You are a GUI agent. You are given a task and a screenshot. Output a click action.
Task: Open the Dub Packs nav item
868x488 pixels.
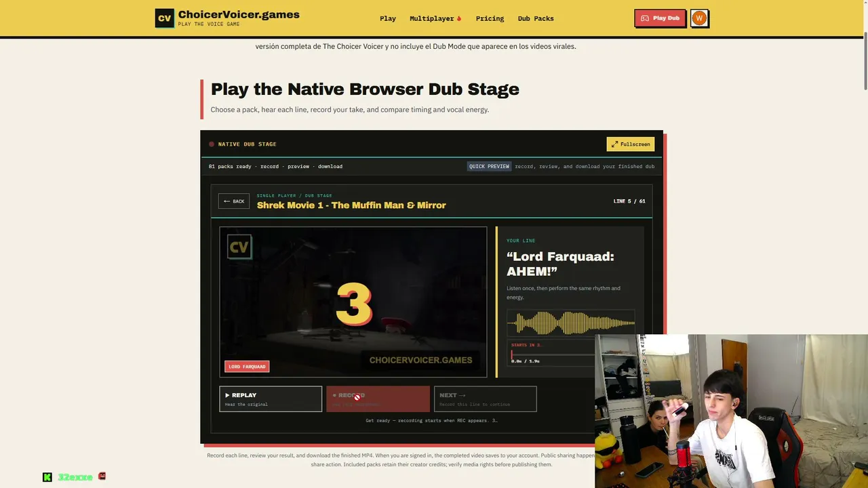[x=536, y=18]
